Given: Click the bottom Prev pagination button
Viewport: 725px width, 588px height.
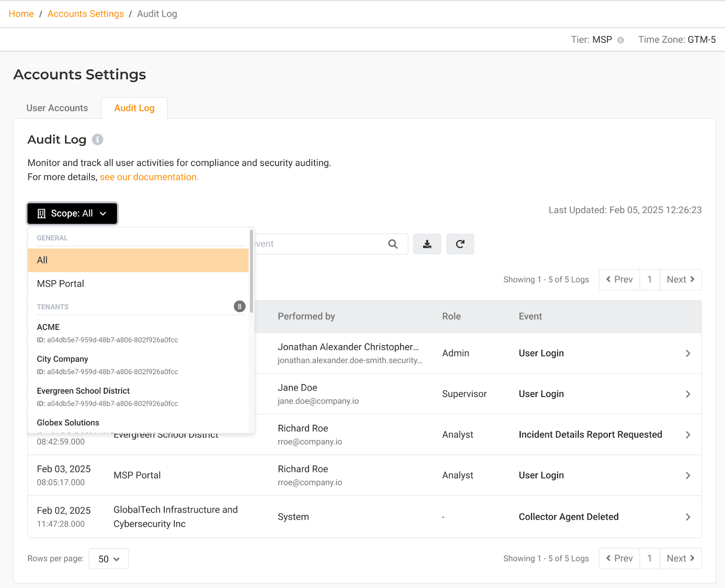Looking at the screenshot, I should (x=619, y=559).
